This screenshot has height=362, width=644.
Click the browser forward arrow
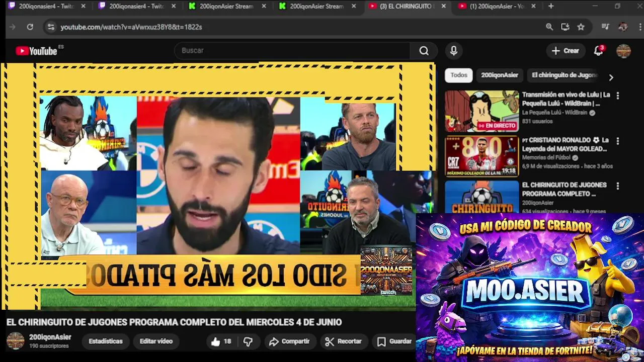click(13, 27)
